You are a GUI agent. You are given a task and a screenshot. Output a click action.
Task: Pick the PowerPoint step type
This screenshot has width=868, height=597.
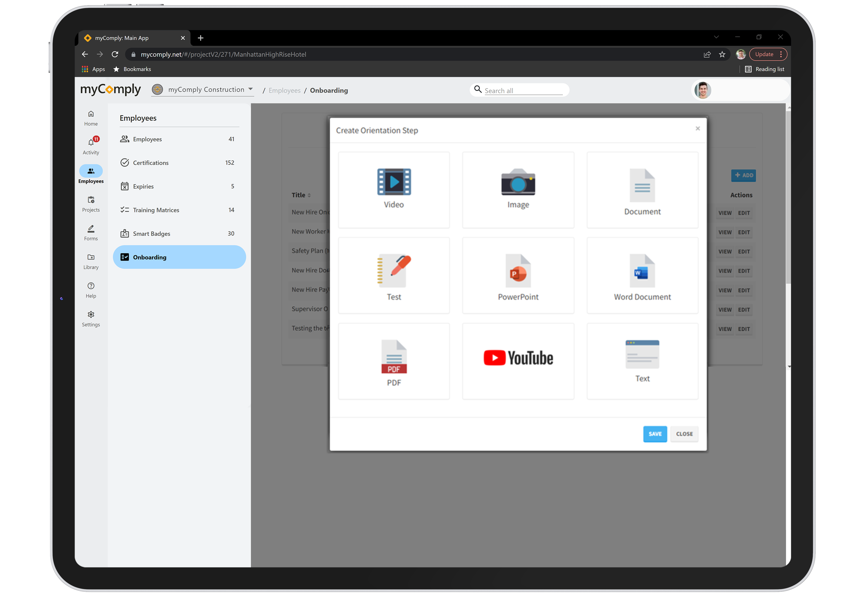click(518, 275)
